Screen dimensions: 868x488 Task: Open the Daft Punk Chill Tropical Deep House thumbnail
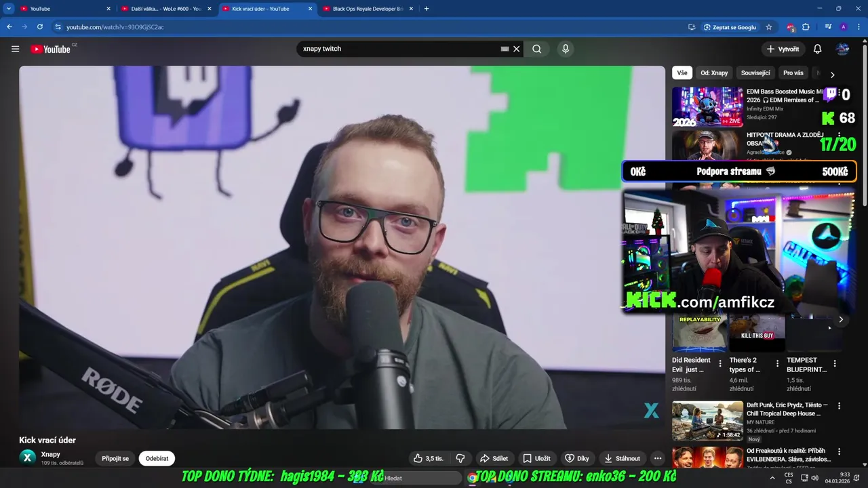[707, 421]
